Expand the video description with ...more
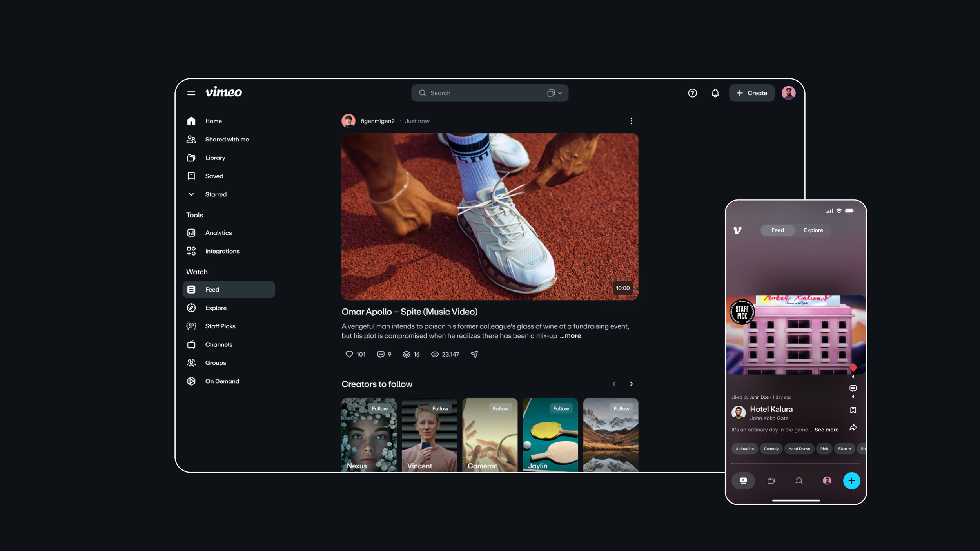The width and height of the screenshot is (980, 551). [x=570, y=336]
